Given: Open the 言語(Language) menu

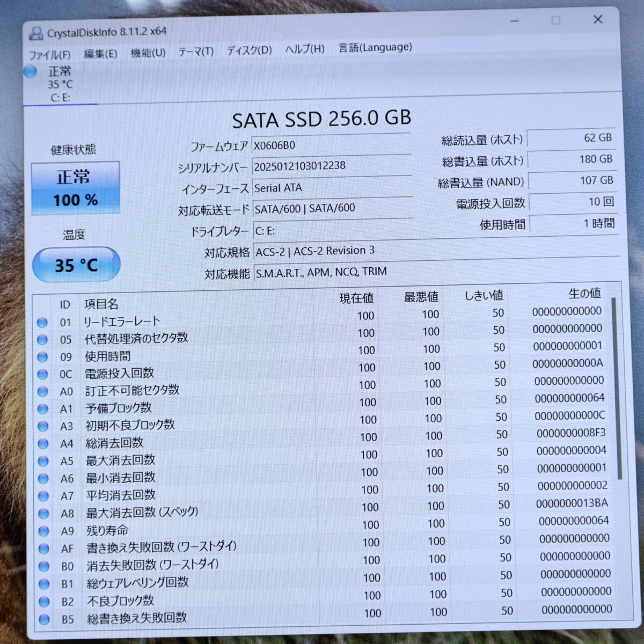Looking at the screenshot, I should 375,47.
